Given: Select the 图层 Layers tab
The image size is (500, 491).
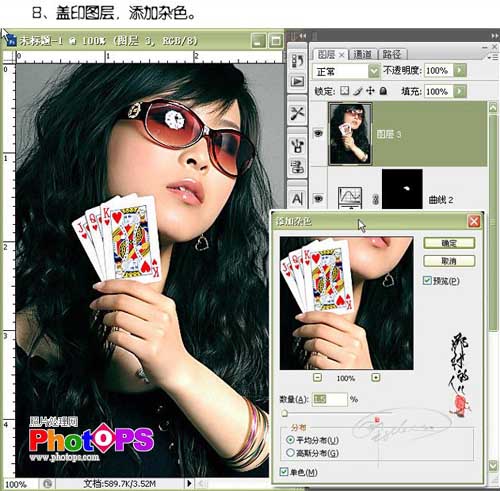Looking at the screenshot, I should (x=327, y=54).
